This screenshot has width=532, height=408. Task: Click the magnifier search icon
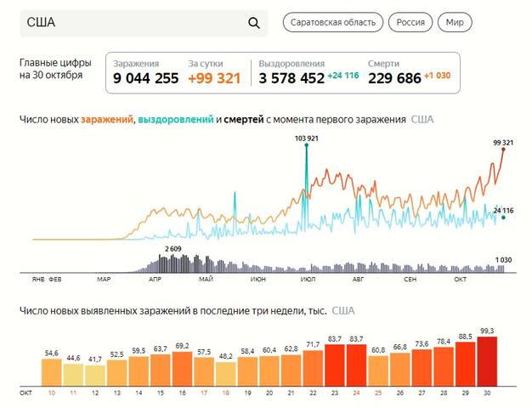(253, 23)
